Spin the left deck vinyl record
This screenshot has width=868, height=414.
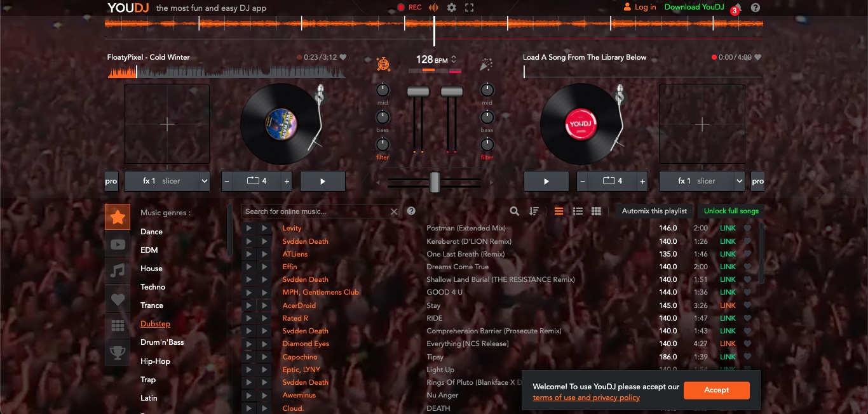[x=280, y=123]
